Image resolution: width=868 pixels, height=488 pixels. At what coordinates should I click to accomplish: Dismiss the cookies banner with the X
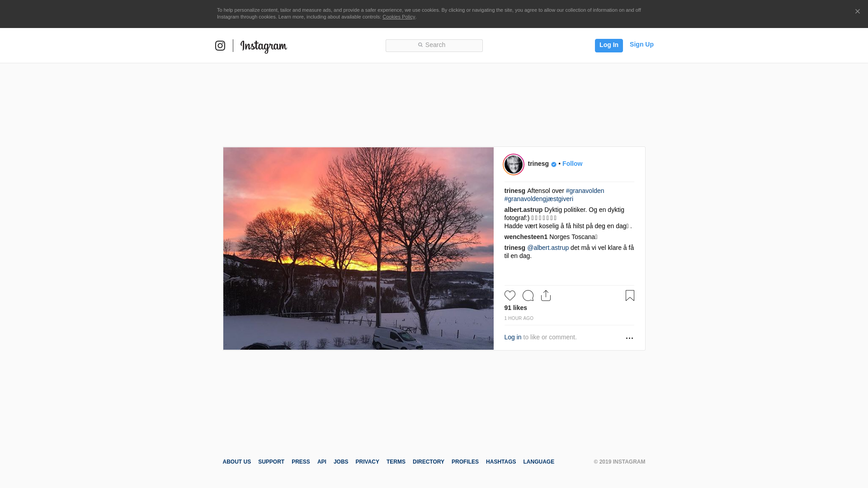[857, 12]
